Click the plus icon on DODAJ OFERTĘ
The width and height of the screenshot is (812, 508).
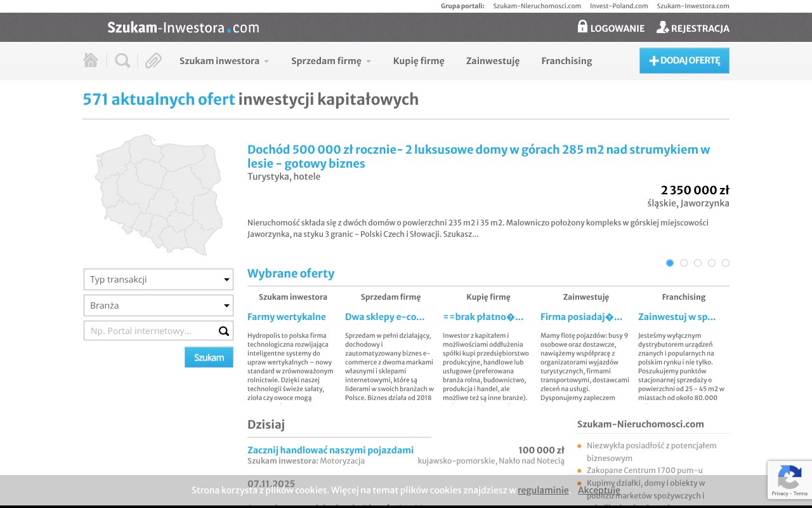pos(653,60)
